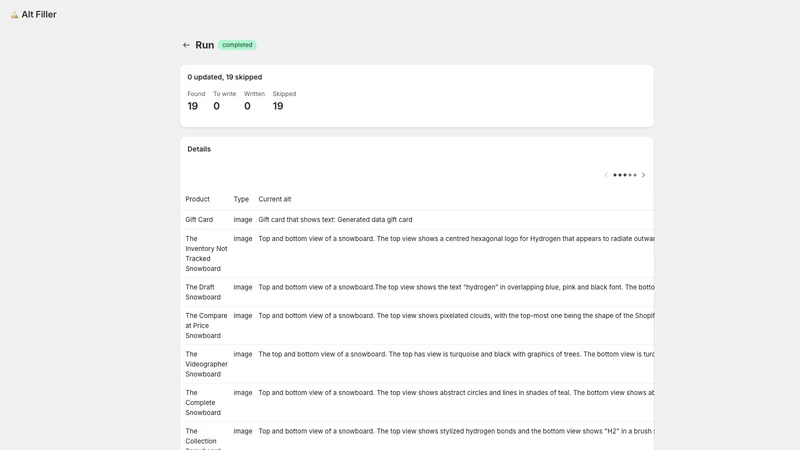
Task: Click the back arrow beside Run
Action: point(186,45)
